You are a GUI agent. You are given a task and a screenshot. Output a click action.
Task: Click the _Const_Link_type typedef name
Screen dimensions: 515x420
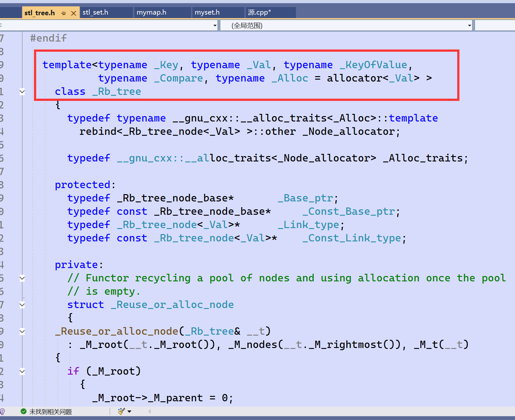(352, 238)
